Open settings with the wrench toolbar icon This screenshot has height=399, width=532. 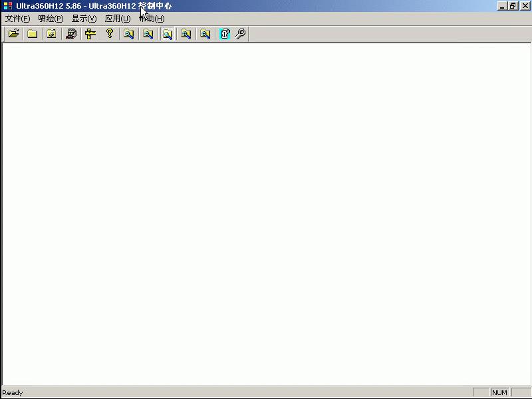tap(241, 34)
